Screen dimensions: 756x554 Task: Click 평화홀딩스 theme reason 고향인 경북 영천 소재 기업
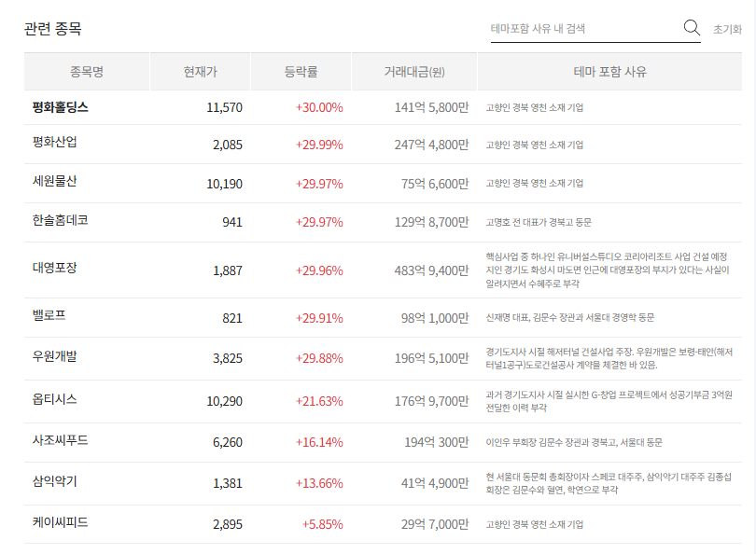click(x=534, y=107)
